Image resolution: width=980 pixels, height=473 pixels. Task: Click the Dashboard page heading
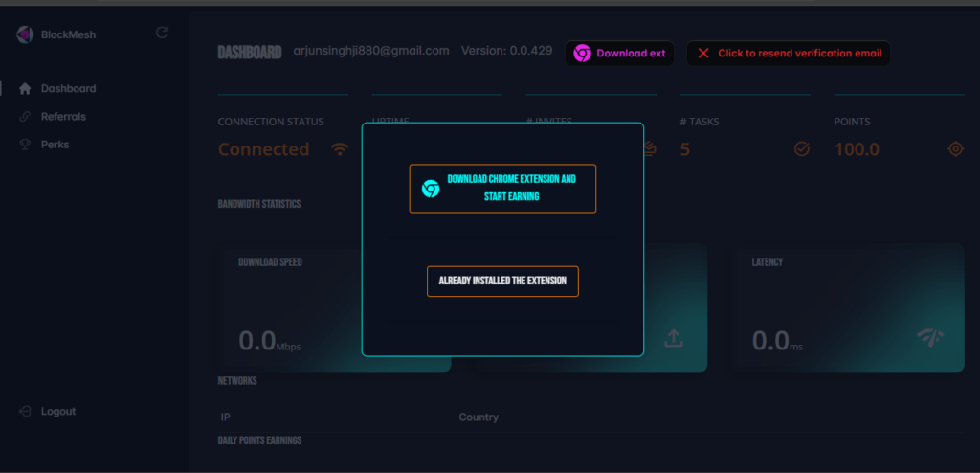250,53
